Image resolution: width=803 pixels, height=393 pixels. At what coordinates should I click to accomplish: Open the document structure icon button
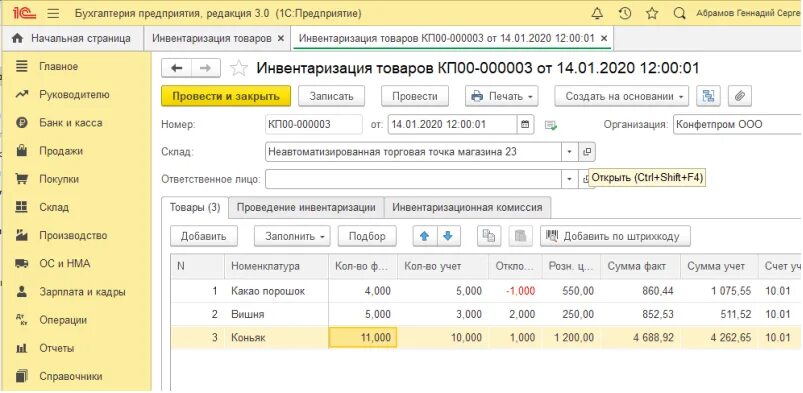tap(709, 96)
